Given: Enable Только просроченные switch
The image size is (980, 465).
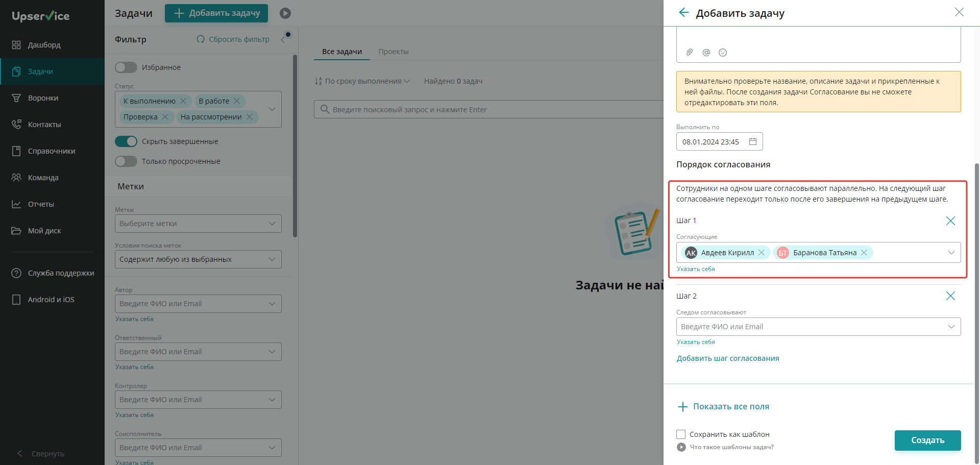Looking at the screenshot, I should tap(126, 161).
